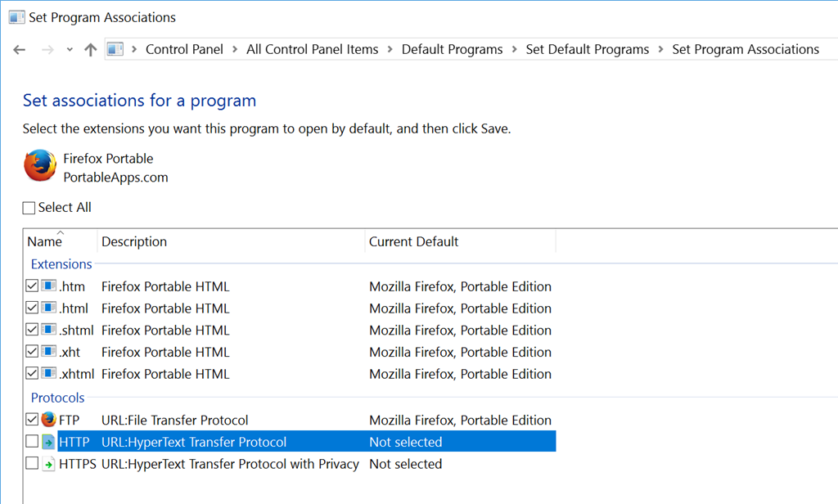
Task: Click the FTP Firefox protocol icon
Action: (48, 419)
